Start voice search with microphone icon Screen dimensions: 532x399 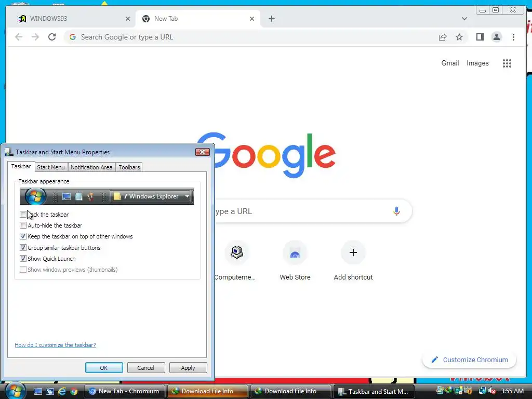point(396,211)
